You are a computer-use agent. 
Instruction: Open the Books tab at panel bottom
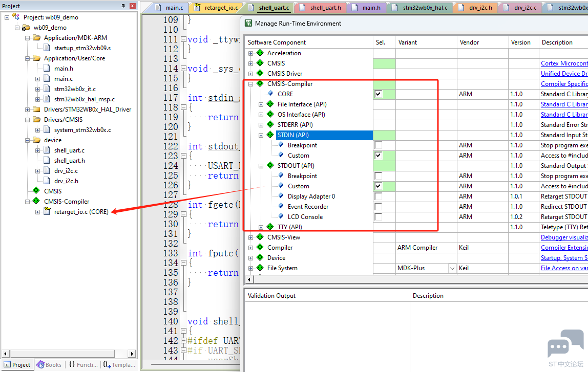pos(49,364)
